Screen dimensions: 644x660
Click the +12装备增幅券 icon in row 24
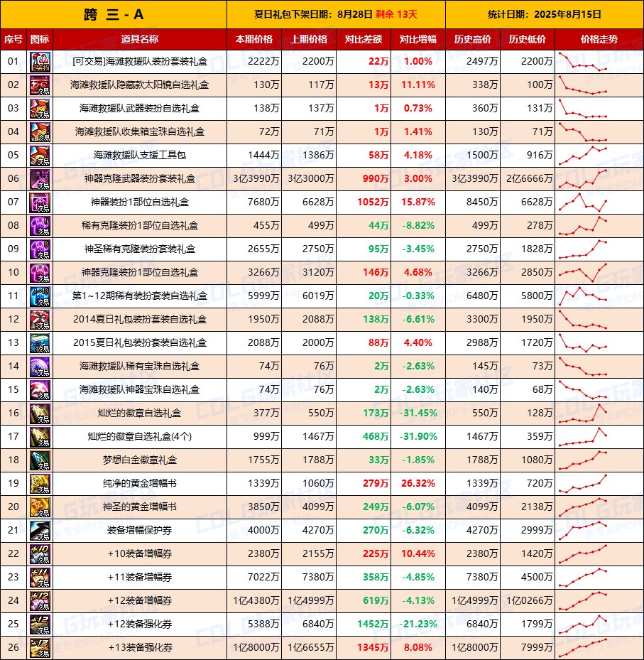click(40, 600)
